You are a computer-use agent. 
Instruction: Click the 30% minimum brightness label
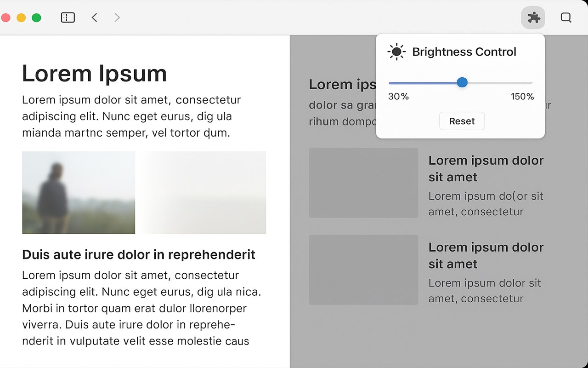[398, 97]
